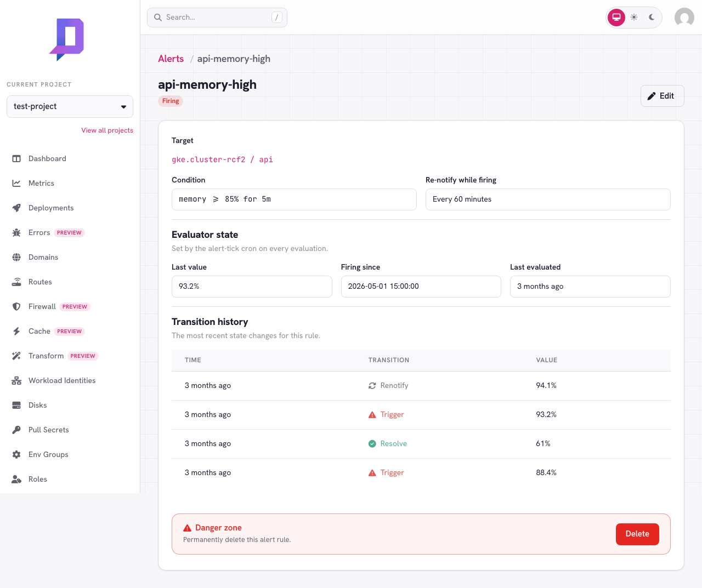Screen dimensions: 702x588
Task: Go to View all projects
Action: coord(107,130)
